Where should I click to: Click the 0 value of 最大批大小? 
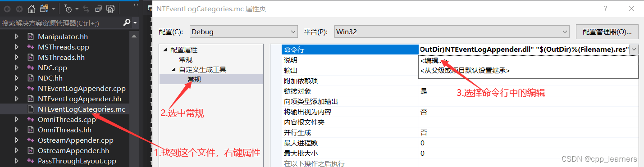pos(422,153)
